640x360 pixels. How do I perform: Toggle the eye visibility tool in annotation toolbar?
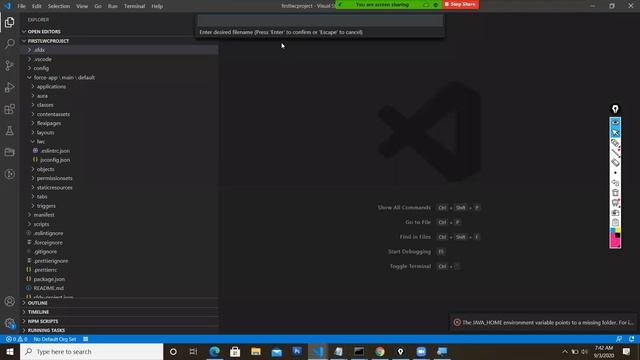pos(615,122)
